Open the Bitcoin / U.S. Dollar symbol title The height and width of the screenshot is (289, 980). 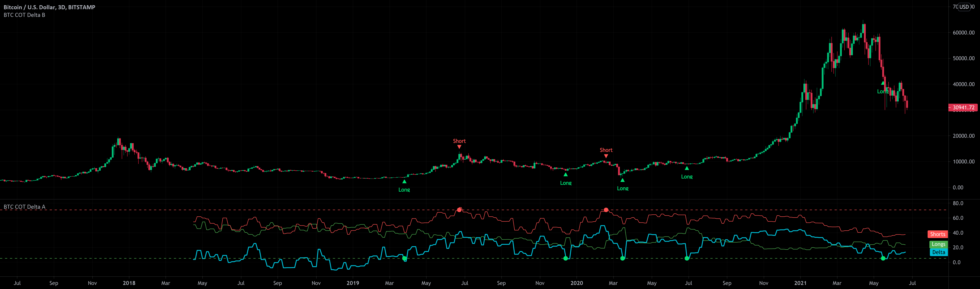[x=49, y=7]
